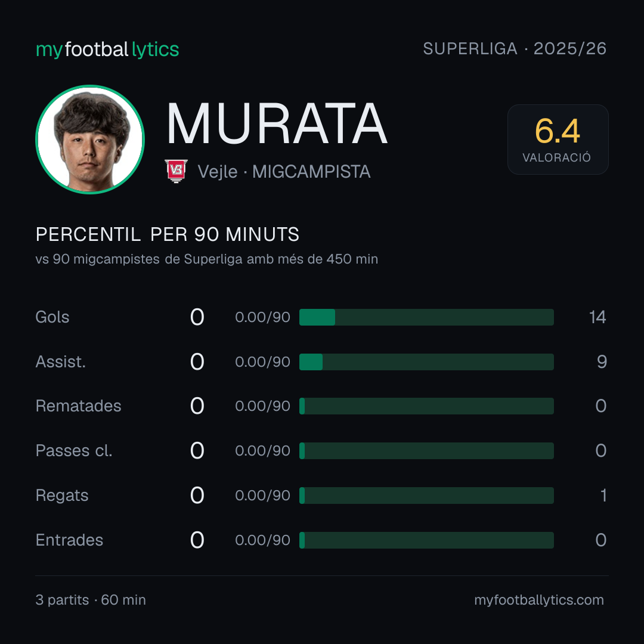This screenshot has height=644, width=644.
Task: Click the Regats percentile bar
Action: tap(426, 496)
